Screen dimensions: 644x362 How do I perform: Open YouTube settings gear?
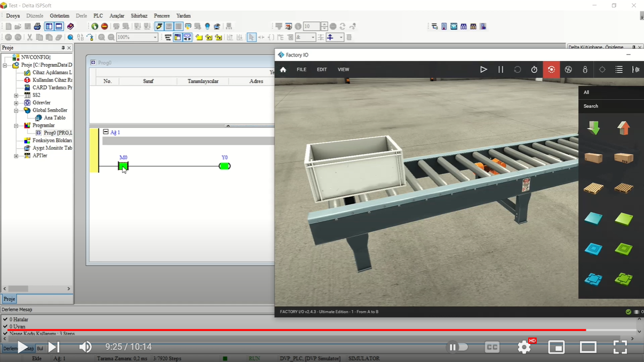524,347
